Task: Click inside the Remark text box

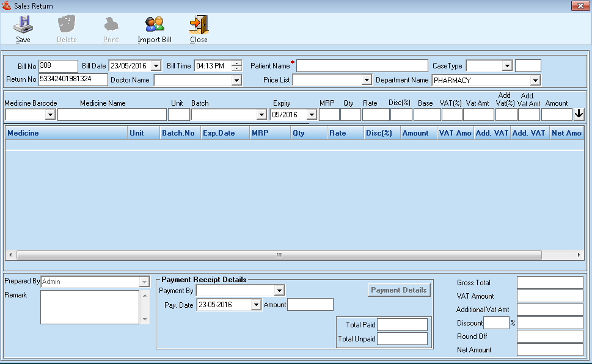Action: click(90, 307)
